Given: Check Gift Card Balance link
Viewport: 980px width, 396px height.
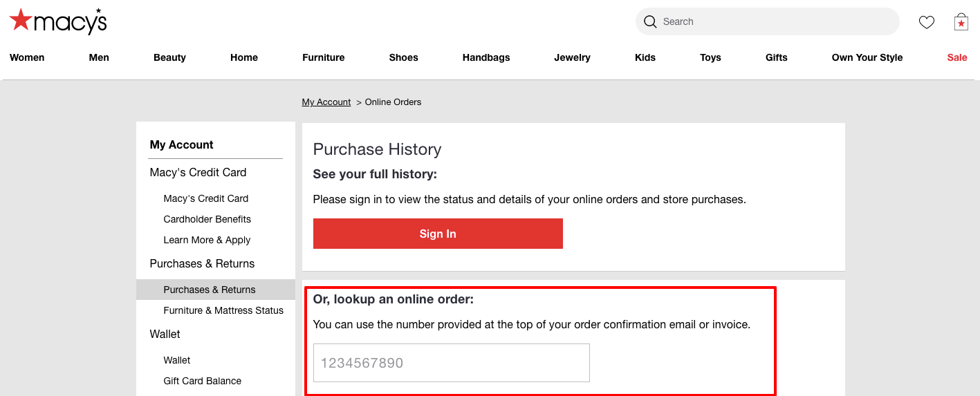Looking at the screenshot, I should click(x=203, y=381).
